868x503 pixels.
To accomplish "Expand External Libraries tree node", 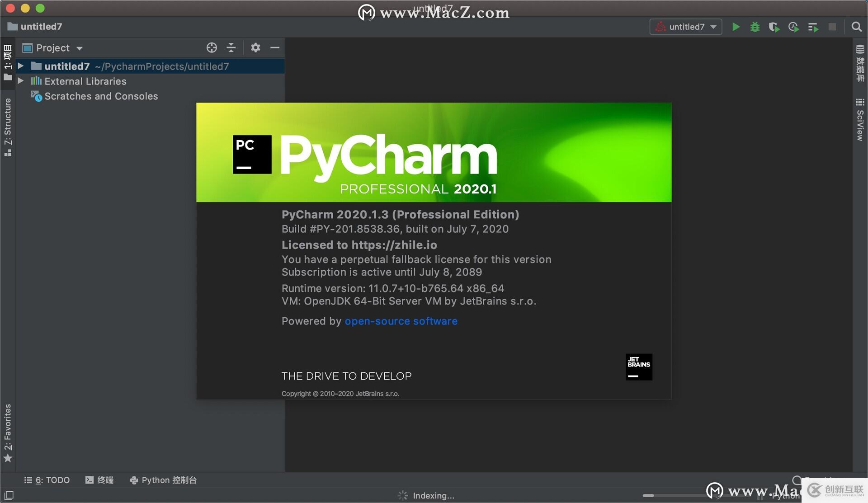I will (21, 81).
